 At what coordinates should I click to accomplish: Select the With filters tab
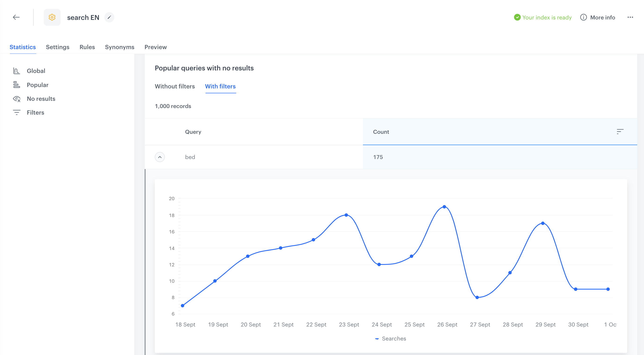click(x=220, y=87)
